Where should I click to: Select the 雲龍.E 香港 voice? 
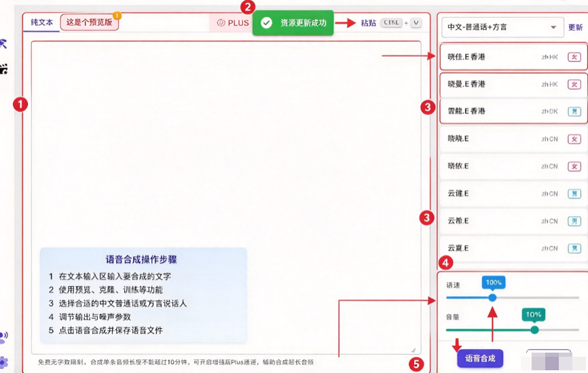(513, 111)
